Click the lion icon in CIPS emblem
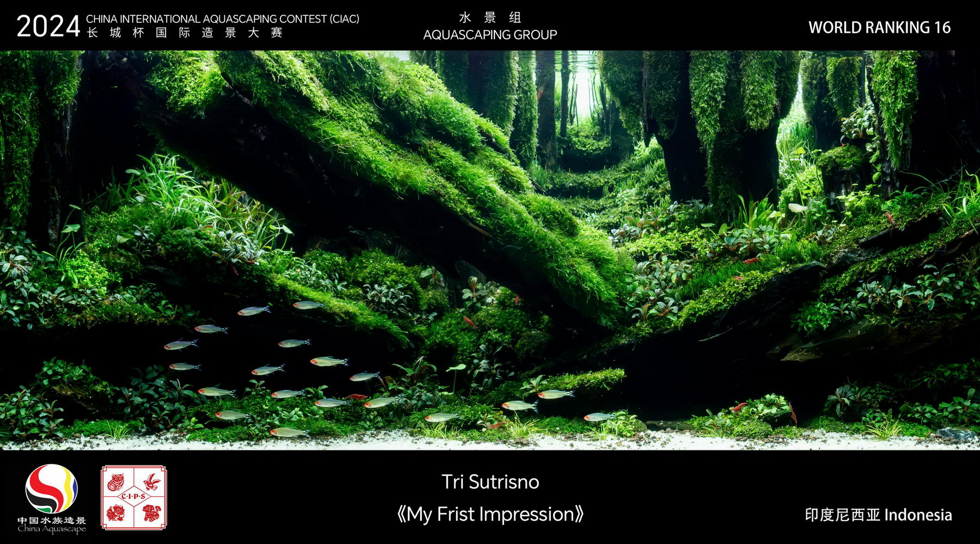 [x=151, y=513]
